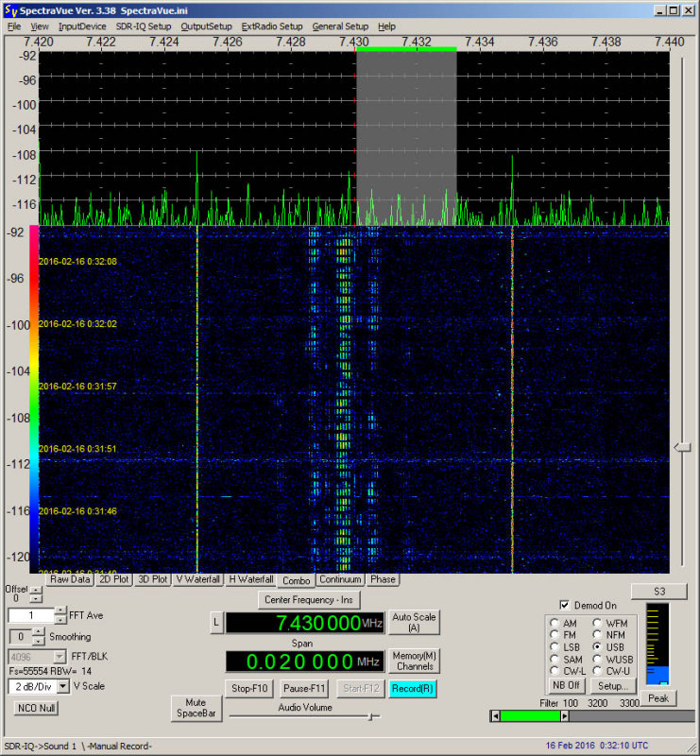Increase the Offset value
The height and width of the screenshot is (756, 700).
click(x=36, y=589)
